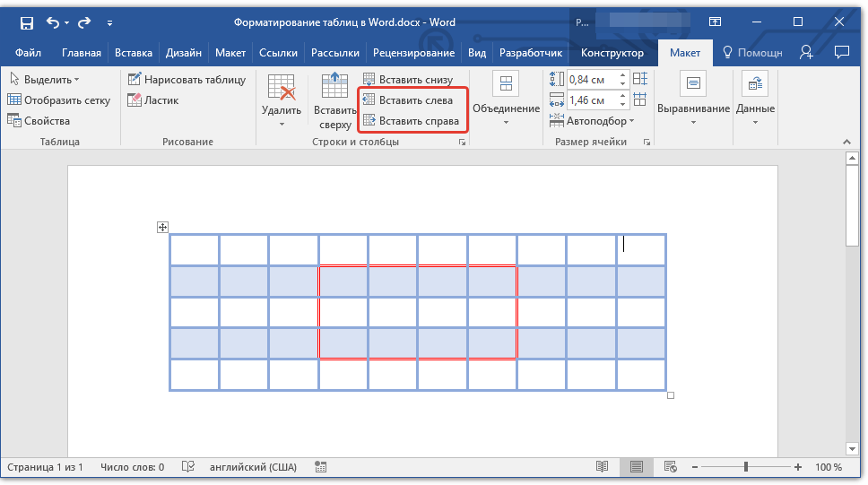Screen dimensions: 868x485
Task: Open the Конструктор ribbon tab
Action: tap(612, 53)
